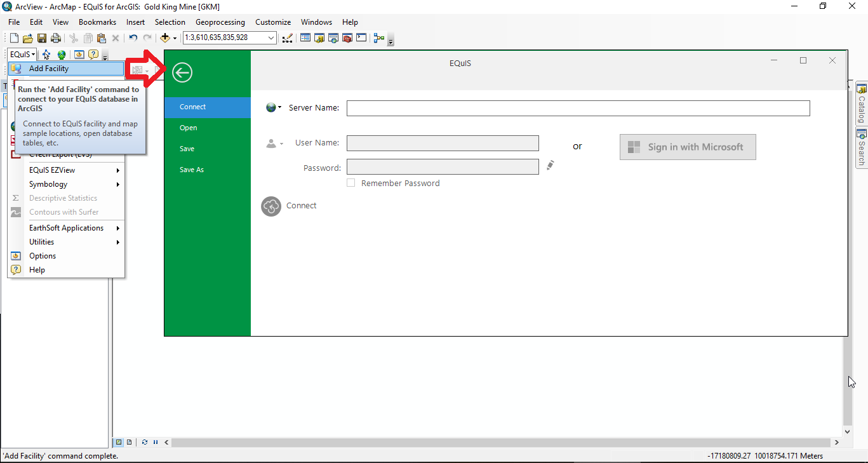Expand the EQuIS toolbar dropdown menu
The height and width of the screenshot is (463, 868).
(22, 55)
